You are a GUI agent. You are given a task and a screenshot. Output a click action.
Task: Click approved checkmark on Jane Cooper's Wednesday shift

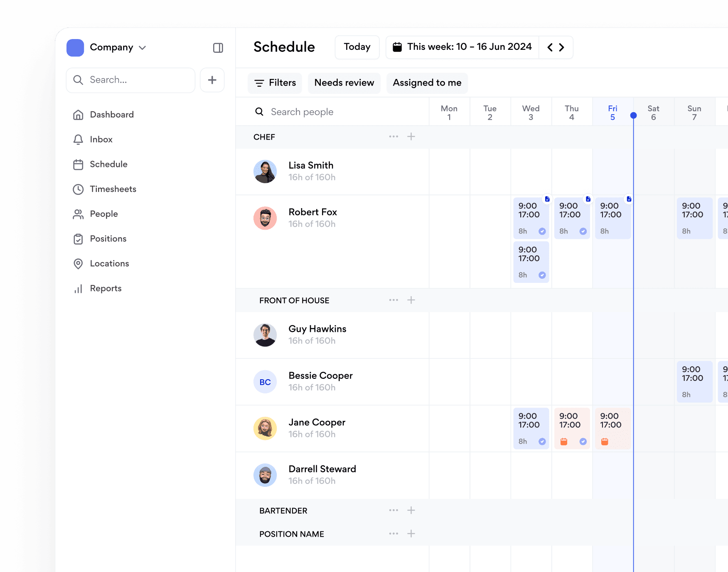[x=542, y=442]
